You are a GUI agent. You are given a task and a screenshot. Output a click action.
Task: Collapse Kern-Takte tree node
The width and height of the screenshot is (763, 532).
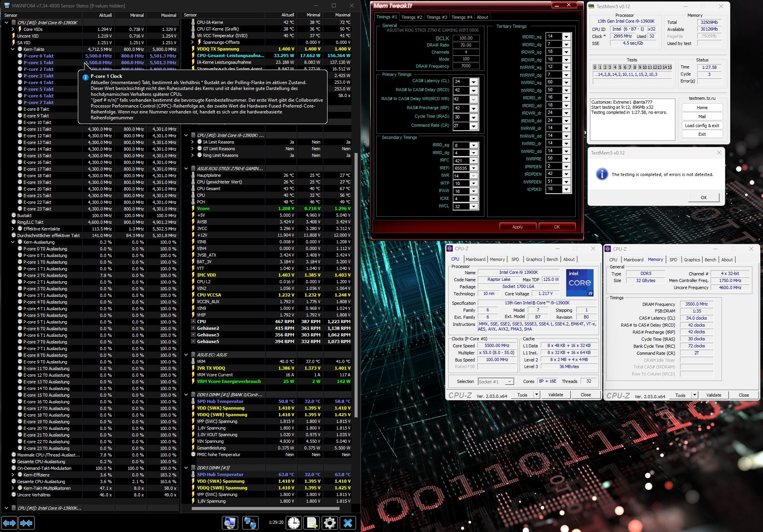13,49
